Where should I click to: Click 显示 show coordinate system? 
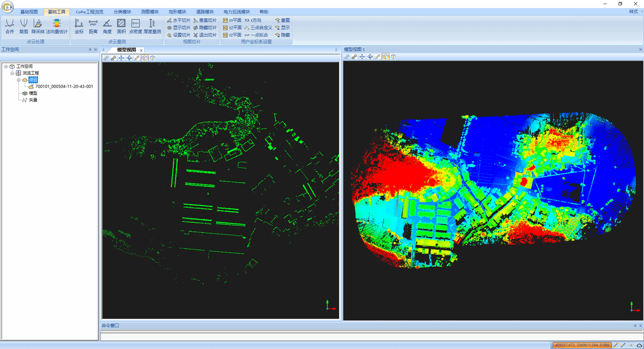[282, 28]
